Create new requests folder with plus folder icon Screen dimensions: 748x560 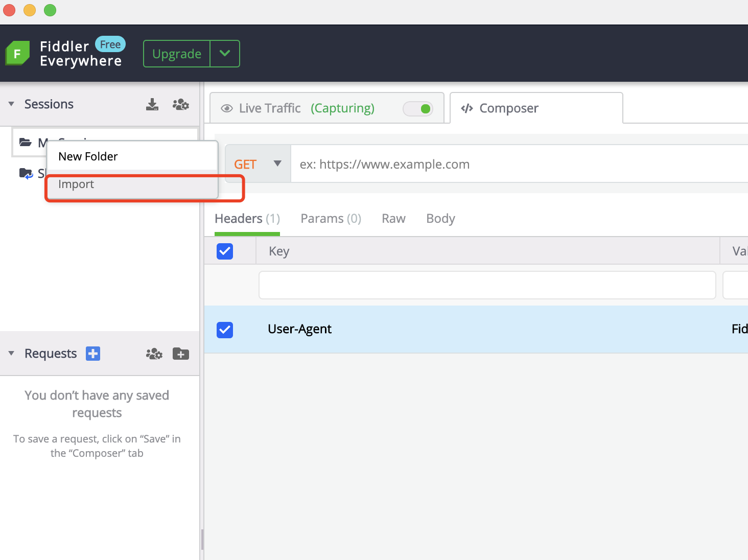tap(181, 354)
